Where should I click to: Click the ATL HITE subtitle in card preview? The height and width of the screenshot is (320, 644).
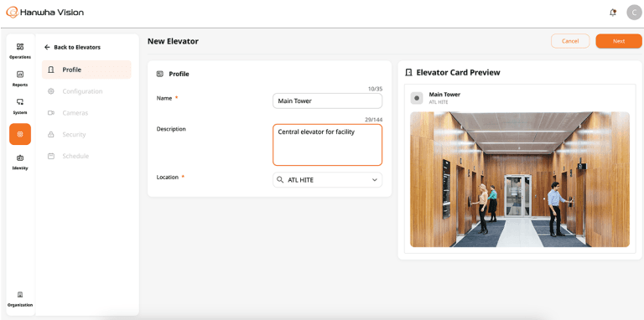click(439, 102)
